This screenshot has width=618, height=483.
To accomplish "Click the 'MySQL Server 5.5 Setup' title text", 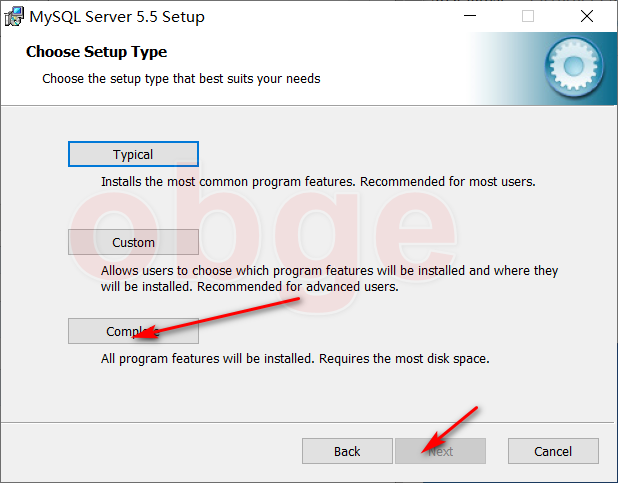I will click(x=117, y=17).
